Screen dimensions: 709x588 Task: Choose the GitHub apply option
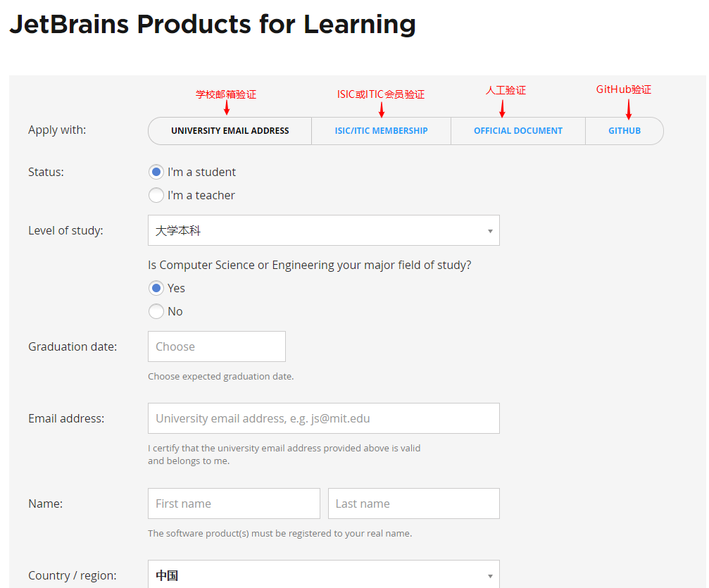click(x=625, y=131)
